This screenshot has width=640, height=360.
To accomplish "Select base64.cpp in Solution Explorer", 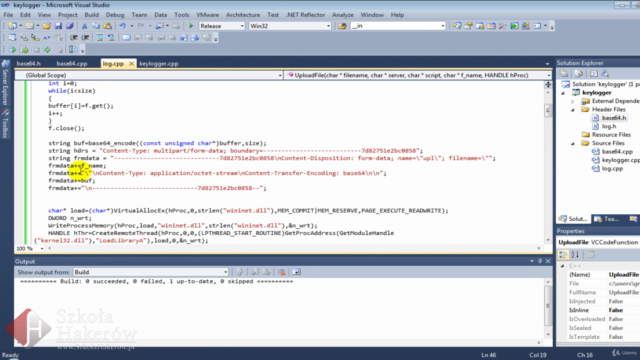I will pos(617,152).
